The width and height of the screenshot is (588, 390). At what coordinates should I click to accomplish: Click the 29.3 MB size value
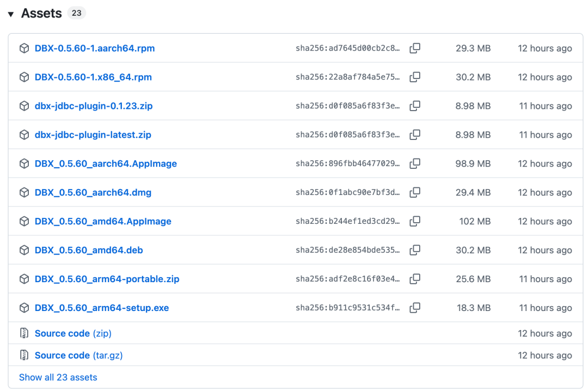(x=473, y=48)
